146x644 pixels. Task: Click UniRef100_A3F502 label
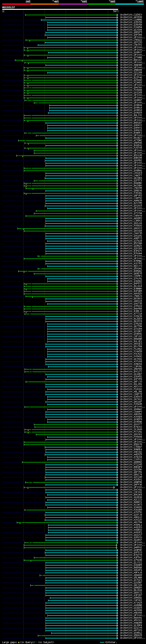click(131, 557)
